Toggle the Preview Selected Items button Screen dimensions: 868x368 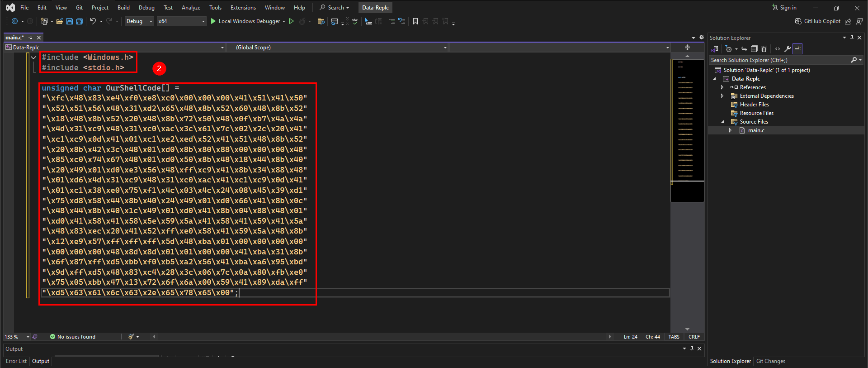797,49
